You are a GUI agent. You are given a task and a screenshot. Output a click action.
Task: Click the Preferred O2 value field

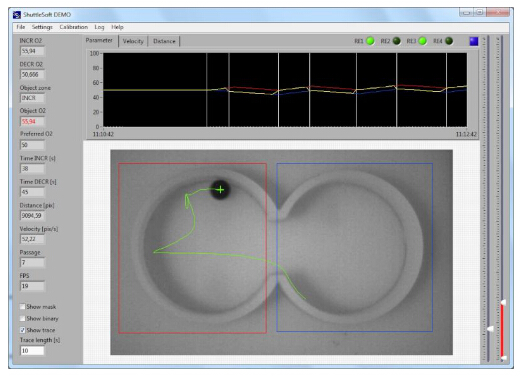click(x=32, y=145)
